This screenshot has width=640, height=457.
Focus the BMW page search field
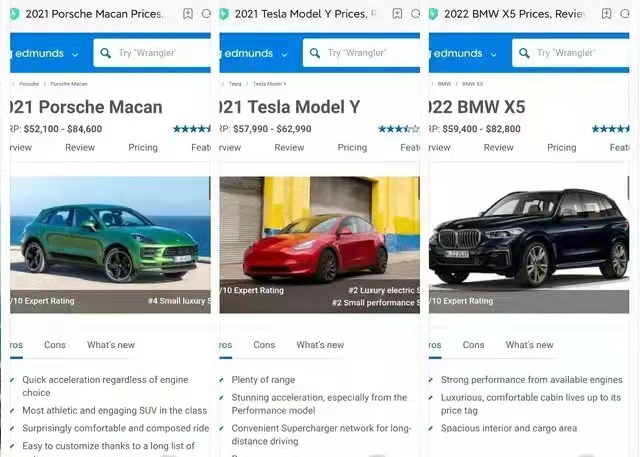(571, 53)
